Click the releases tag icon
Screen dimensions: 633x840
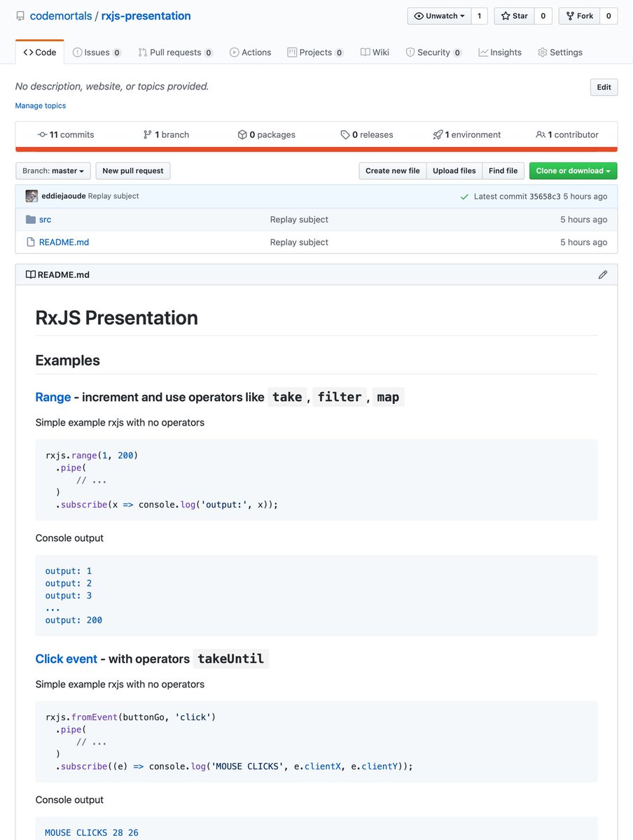coord(345,134)
